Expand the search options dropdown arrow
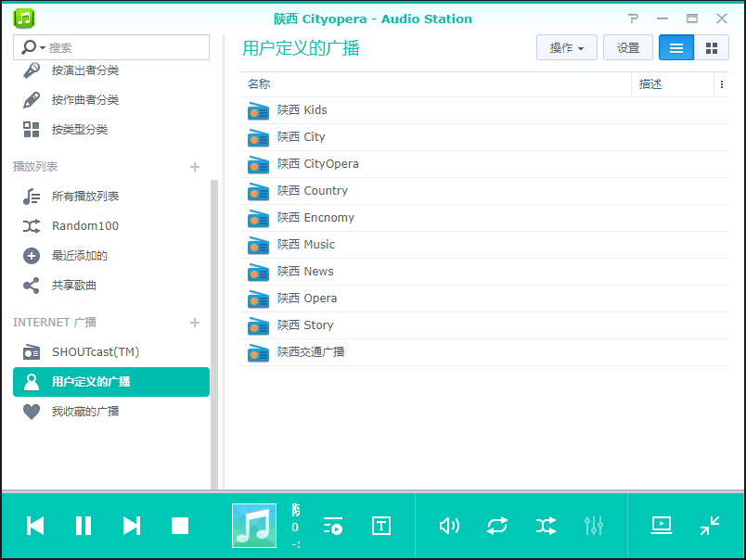 point(43,48)
